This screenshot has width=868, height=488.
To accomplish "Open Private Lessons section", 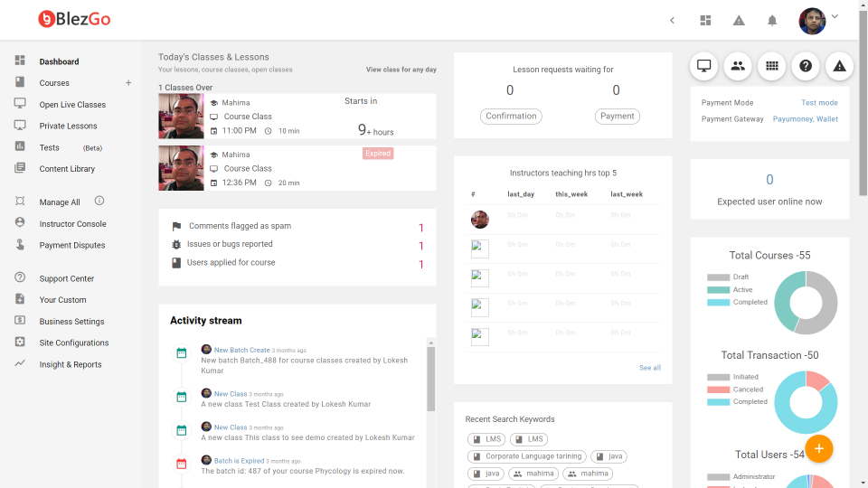I will tap(68, 127).
